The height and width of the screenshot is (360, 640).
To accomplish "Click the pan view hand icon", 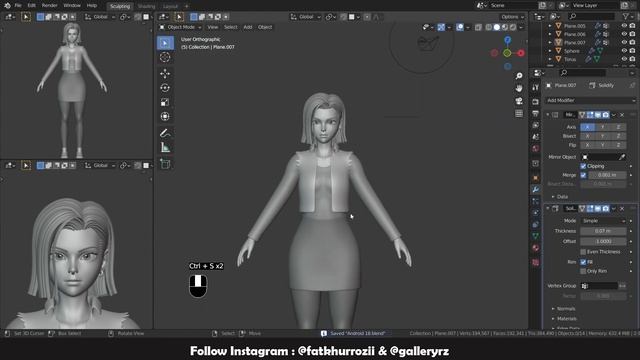I will tap(519, 88).
